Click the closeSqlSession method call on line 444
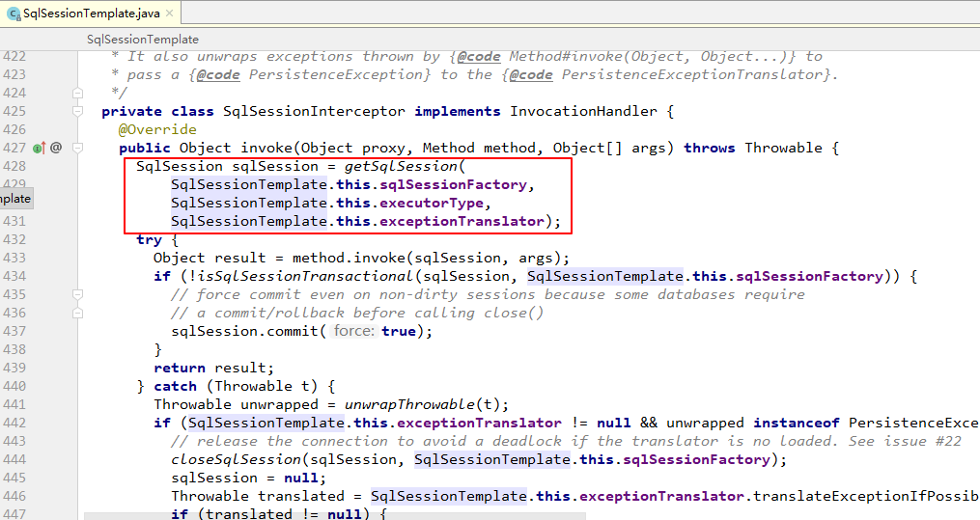The height and width of the screenshot is (520, 980). pos(231,459)
